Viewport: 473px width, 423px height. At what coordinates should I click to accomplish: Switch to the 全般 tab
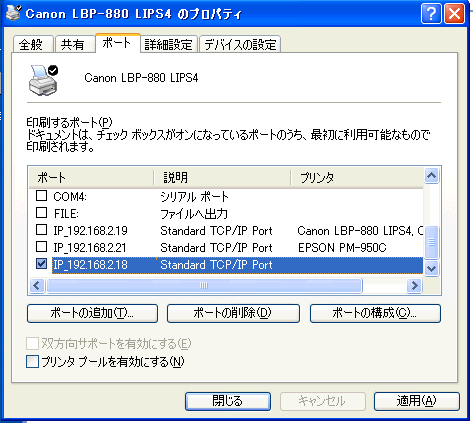33,45
